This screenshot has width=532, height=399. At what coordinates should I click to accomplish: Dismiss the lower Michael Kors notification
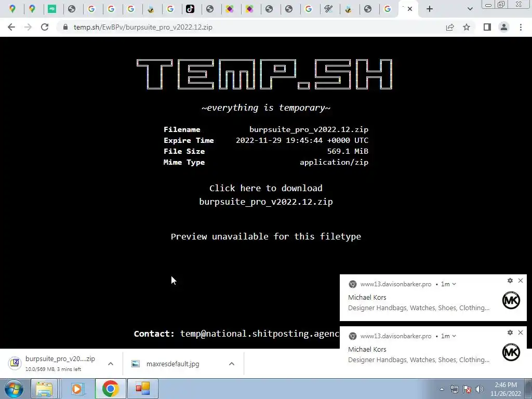click(x=521, y=332)
